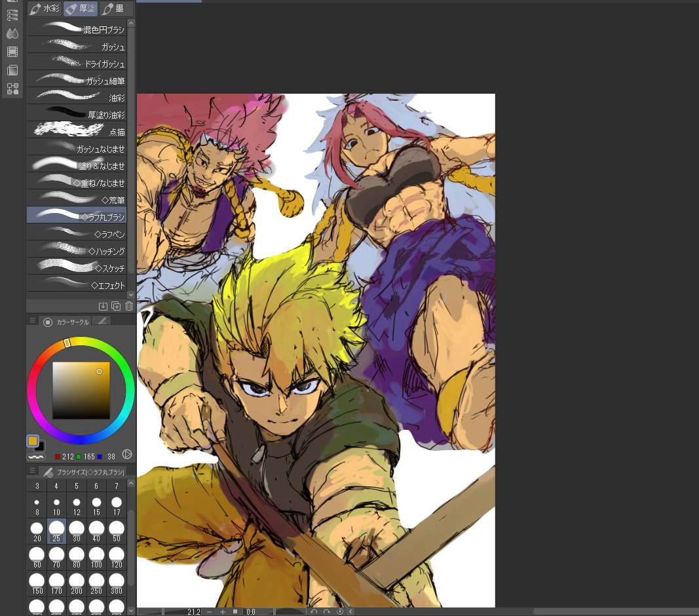The width and height of the screenshot is (699, 616).
Task: Click the orange hue handle on color ring
Action: [67, 343]
